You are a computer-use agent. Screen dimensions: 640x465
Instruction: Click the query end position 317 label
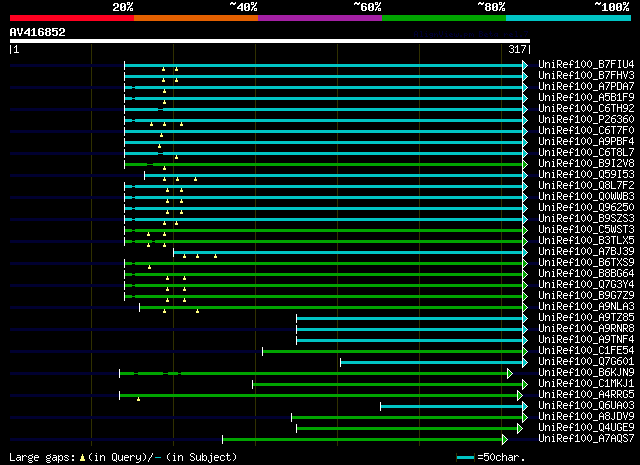coord(517,49)
